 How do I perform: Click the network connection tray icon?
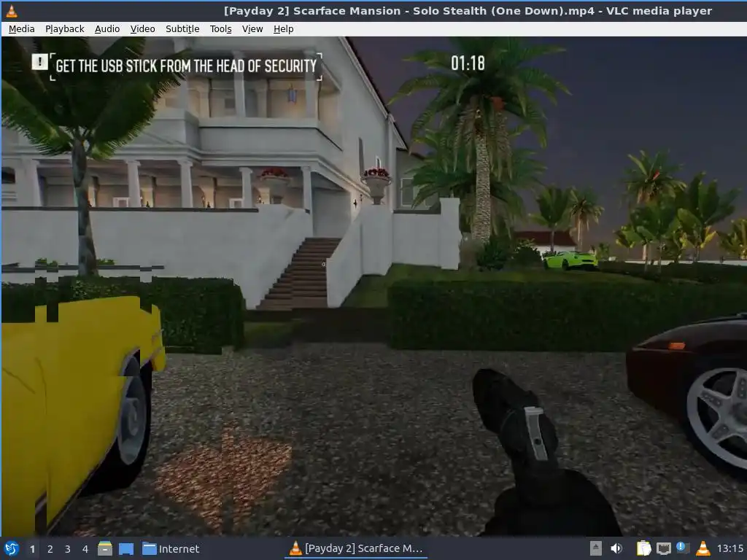click(x=664, y=548)
